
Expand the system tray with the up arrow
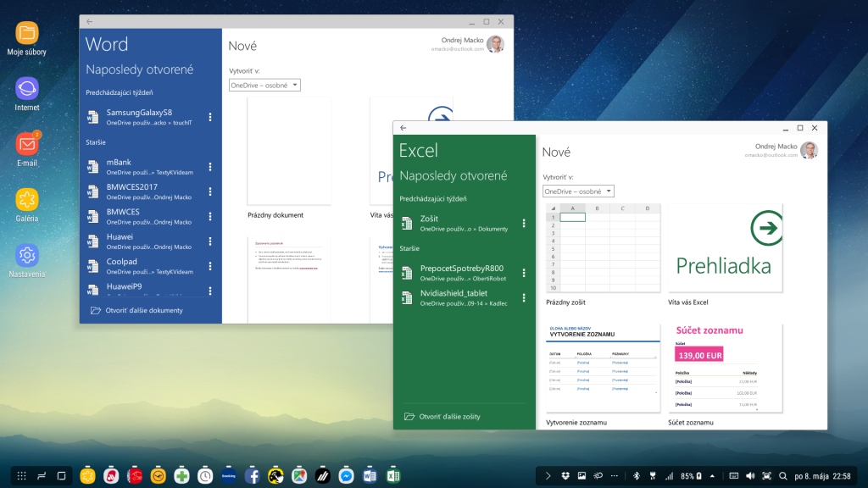pyautogui.click(x=711, y=476)
